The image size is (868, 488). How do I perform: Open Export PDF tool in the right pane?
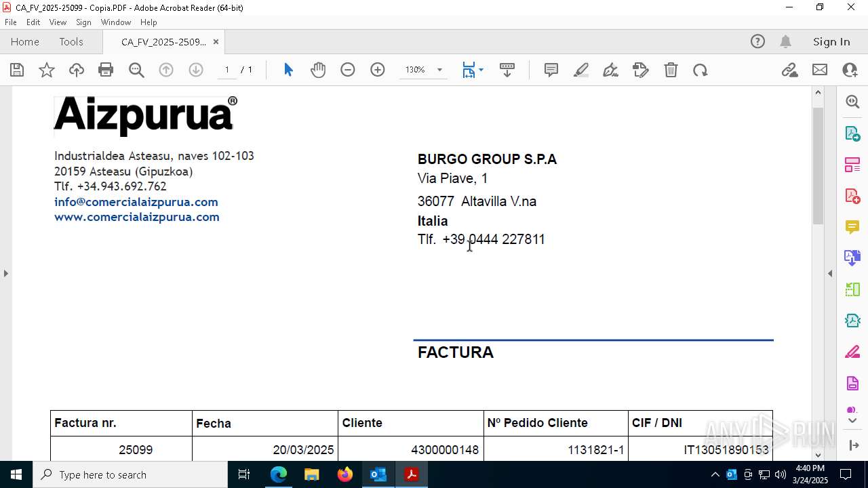(x=852, y=133)
